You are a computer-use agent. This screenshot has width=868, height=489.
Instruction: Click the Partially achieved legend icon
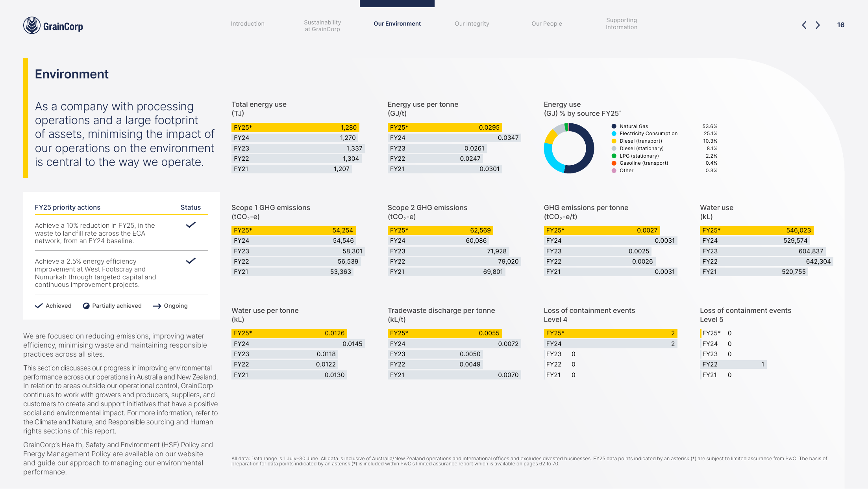86,306
